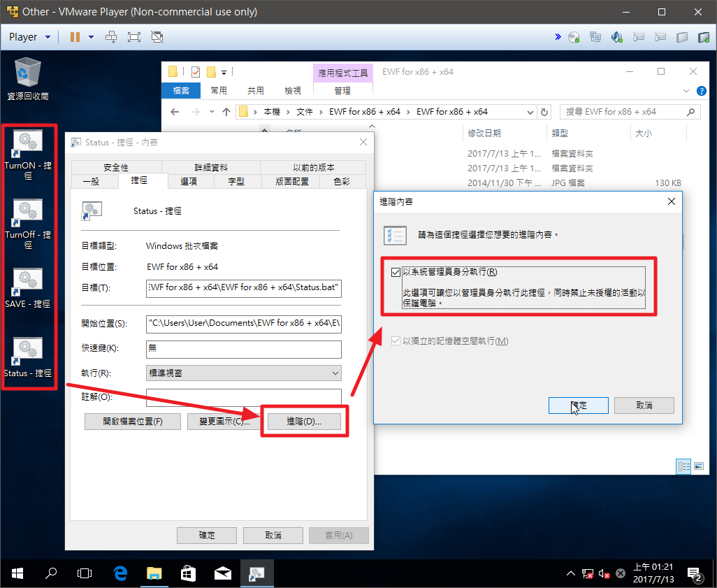717x588 pixels.
Task: Click the 開啟檔案位置 button
Action: click(x=132, y=422)
